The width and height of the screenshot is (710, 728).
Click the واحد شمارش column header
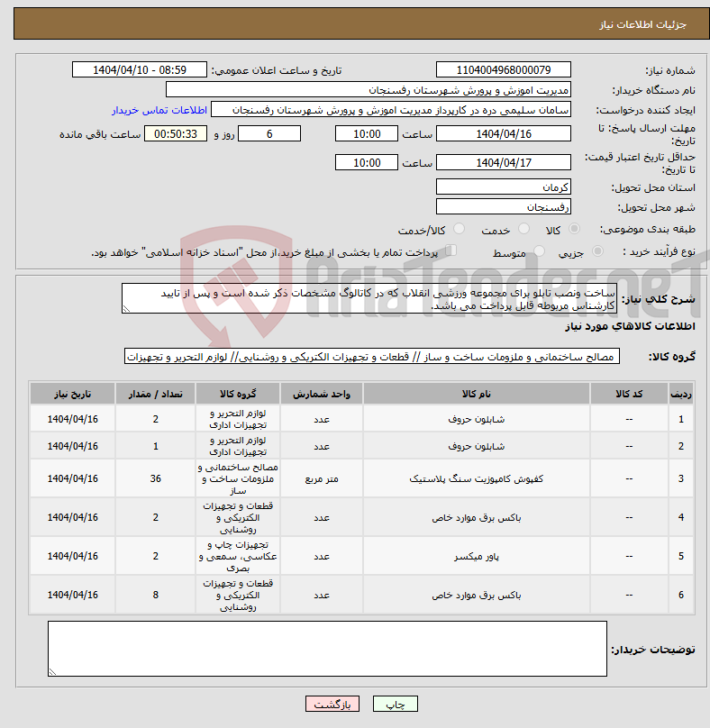322,394
